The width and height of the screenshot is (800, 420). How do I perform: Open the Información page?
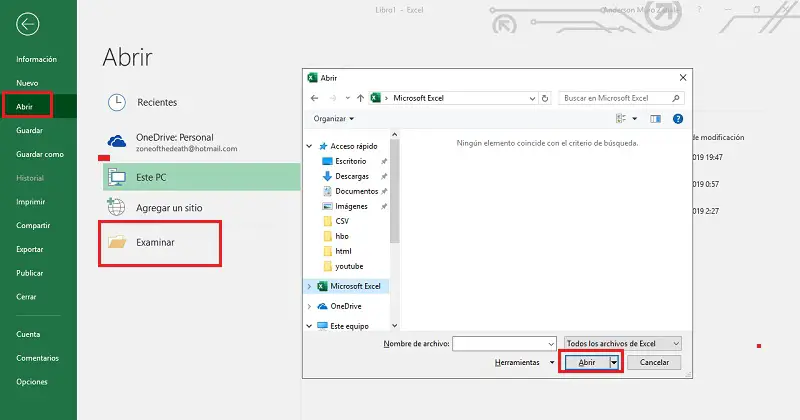pos(36,59)
